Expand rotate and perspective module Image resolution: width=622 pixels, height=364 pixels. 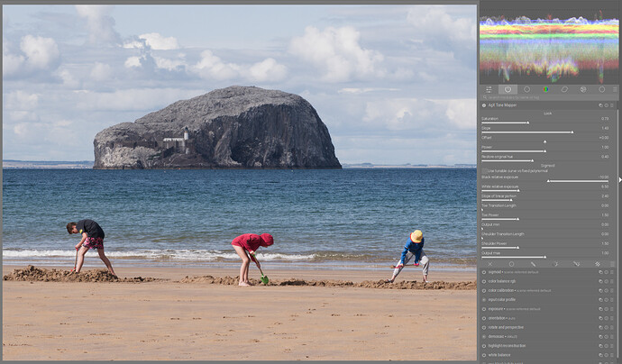[506, 328]
